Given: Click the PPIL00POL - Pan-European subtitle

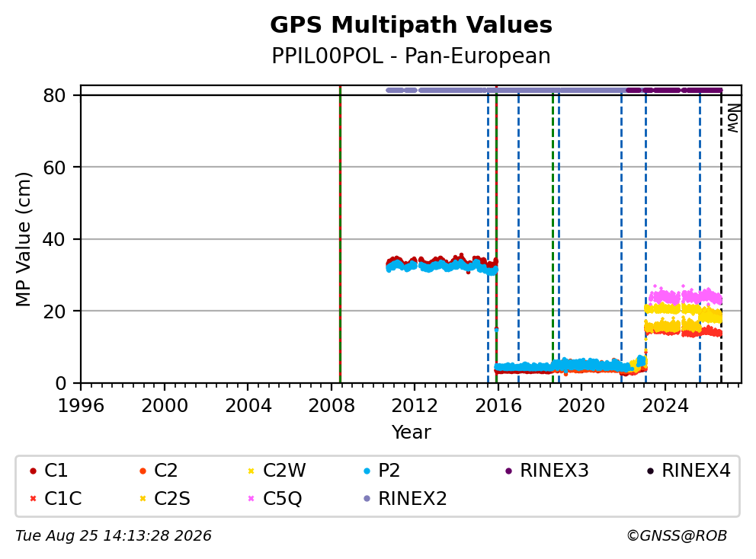Looking at the screenshot, I should [x=411, y=56].
